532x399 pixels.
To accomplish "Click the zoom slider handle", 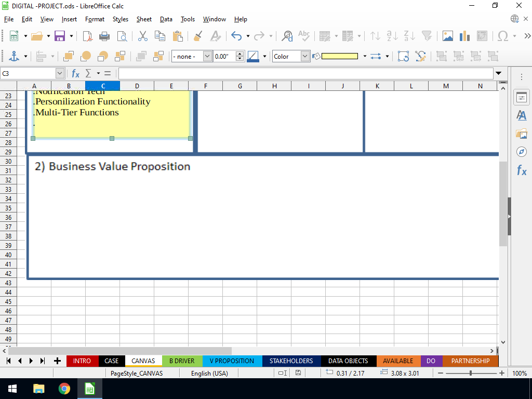I will click(x=471, y=373).
